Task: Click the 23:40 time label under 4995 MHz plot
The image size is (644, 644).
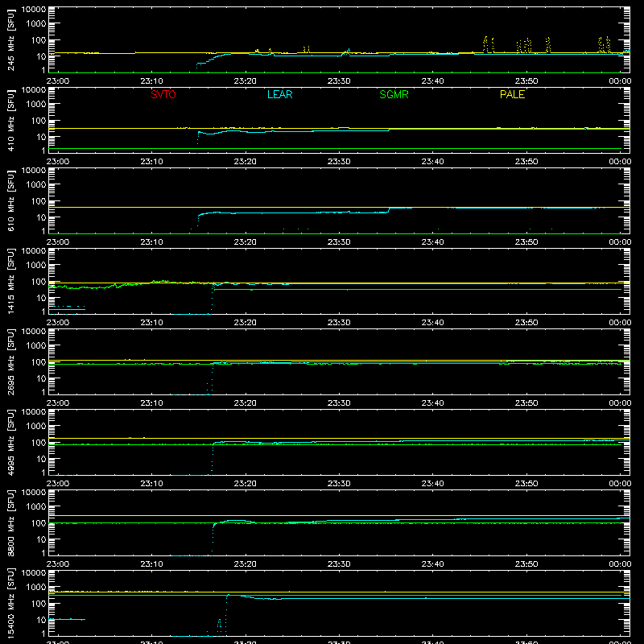Action: coord(432,484)
